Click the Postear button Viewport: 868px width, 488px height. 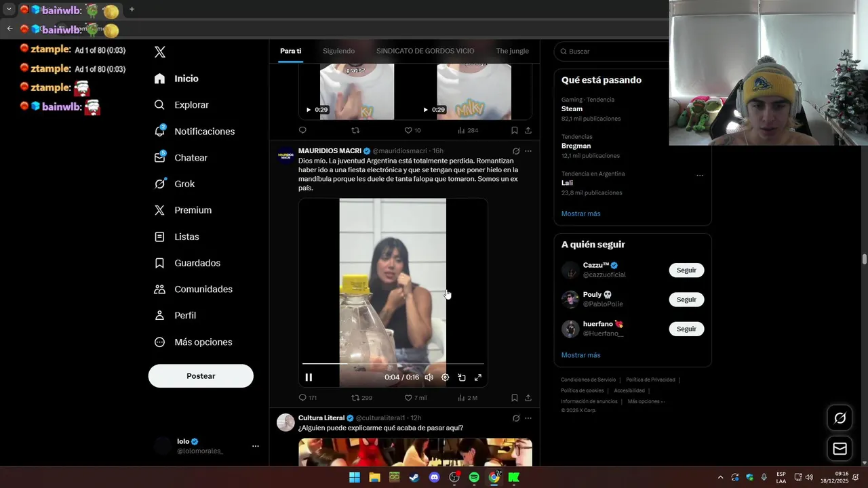point(201,376)
